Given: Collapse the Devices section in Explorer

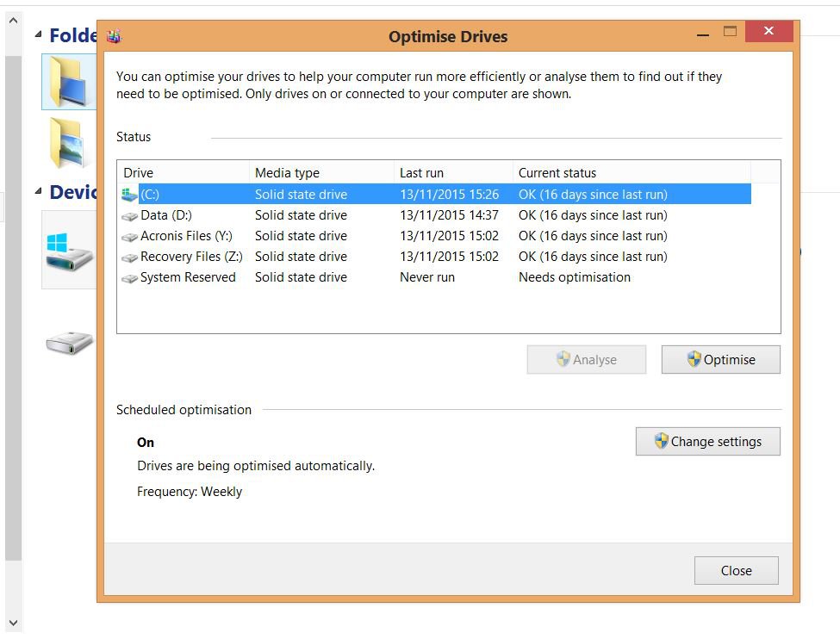Looking at the screenshot, I should click(38, 191).
